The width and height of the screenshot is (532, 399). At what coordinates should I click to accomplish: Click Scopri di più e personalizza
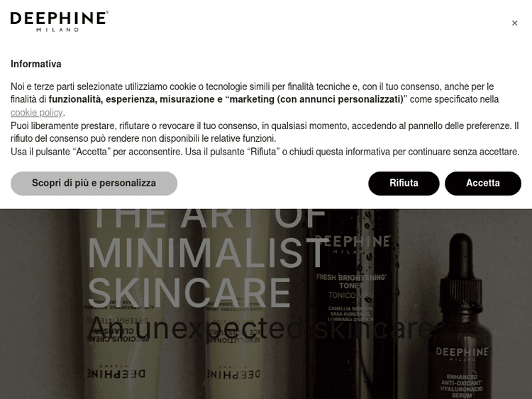click(x=94, y=183)
